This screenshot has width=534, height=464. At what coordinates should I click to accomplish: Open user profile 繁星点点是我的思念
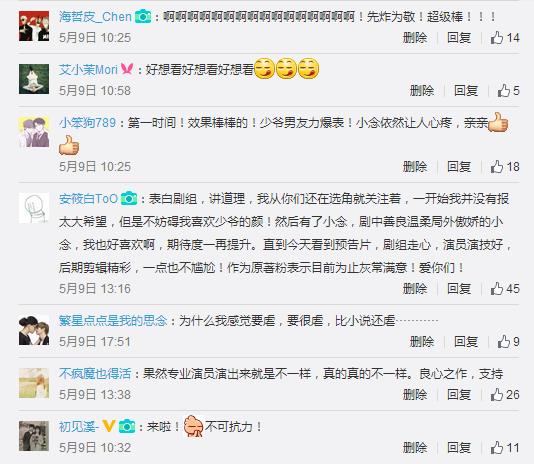pyautogui.click(x=113, y=321)
